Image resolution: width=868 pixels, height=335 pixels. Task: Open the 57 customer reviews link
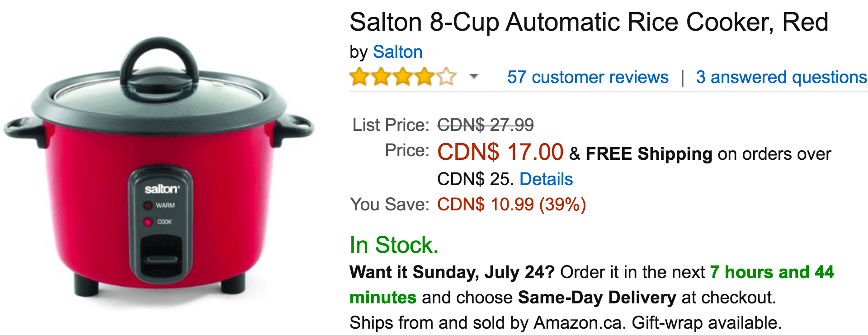coord(588,77)
